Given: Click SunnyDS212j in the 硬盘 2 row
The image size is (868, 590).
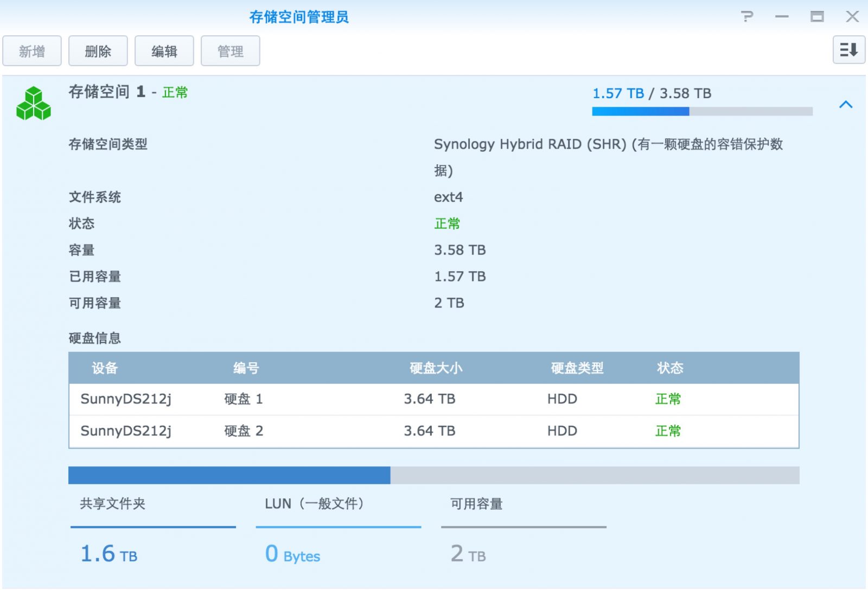Looking at the screenshot, I should tap(126, 431).
